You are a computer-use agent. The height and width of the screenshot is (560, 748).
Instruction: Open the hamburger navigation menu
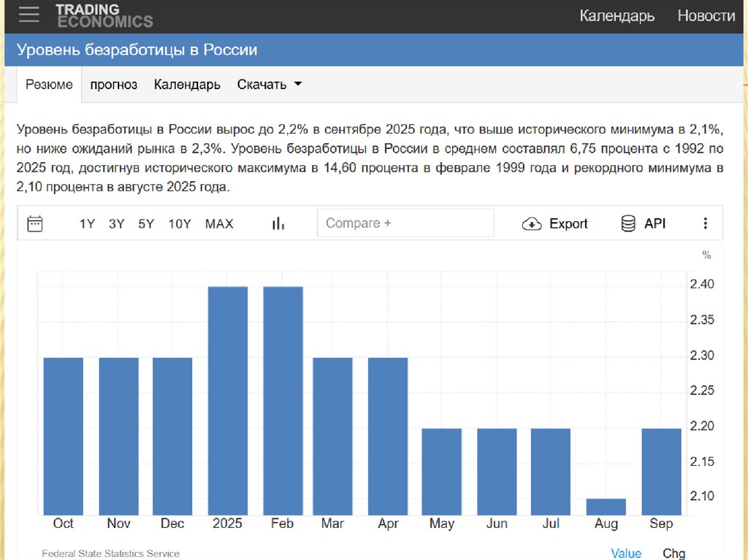[x=29, y=15]
